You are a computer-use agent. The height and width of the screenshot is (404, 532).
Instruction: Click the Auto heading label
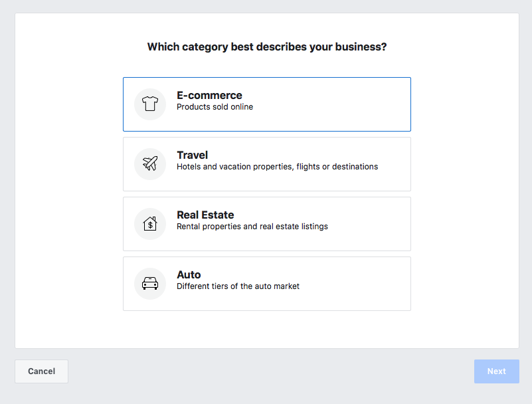click(x=189, y=274)
